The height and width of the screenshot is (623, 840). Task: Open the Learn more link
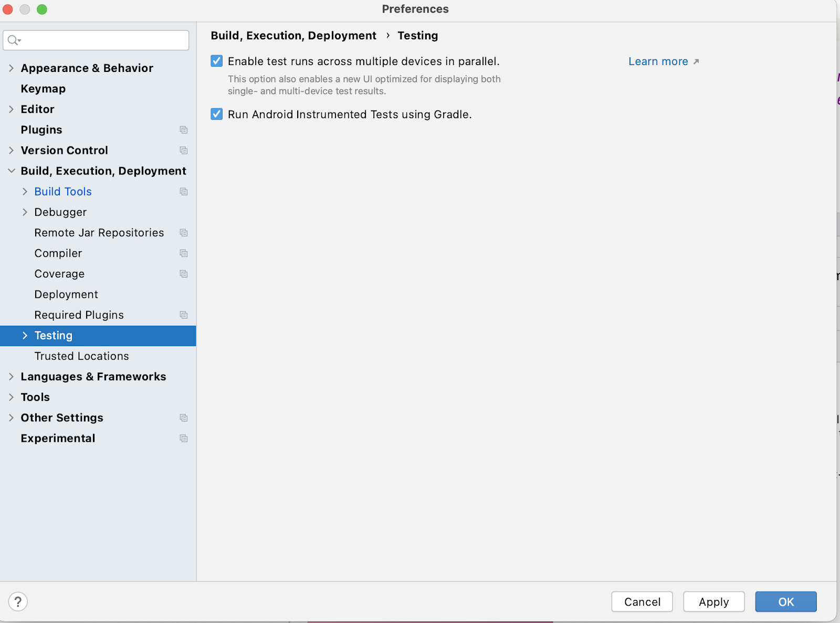pyautogui.click(x=658, y=61)
